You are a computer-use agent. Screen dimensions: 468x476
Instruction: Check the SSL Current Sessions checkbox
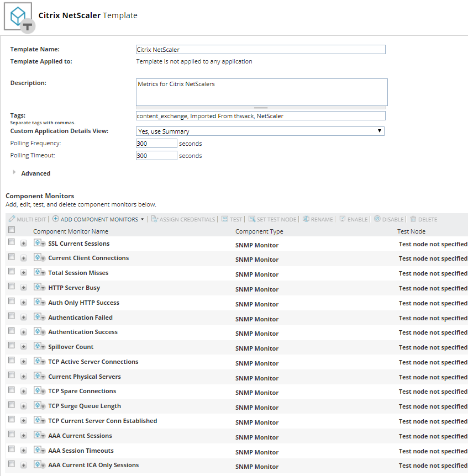12,242
